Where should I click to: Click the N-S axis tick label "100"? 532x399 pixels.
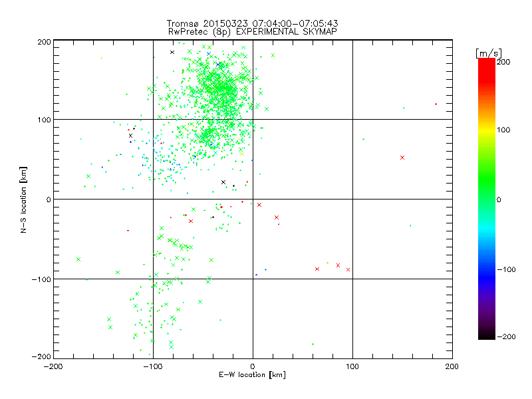click(44, 120)
